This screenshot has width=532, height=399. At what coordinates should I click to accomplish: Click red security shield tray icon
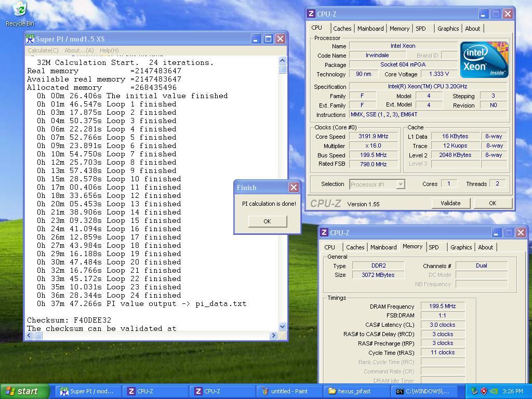point(484,391)
